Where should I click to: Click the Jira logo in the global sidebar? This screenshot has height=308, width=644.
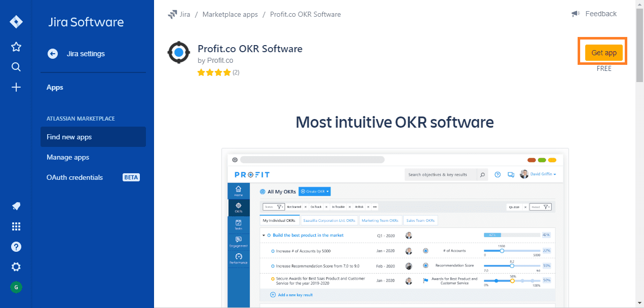(x=16, y=22)
